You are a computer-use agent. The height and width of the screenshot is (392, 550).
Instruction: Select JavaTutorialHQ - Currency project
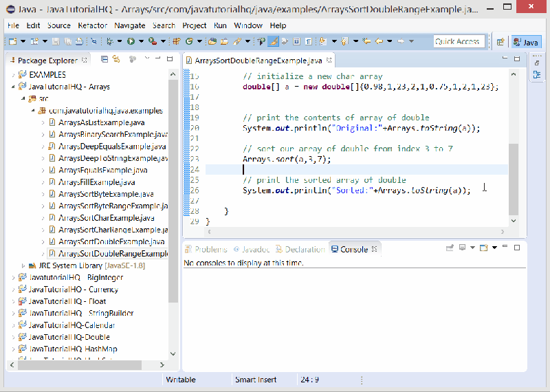73,289
